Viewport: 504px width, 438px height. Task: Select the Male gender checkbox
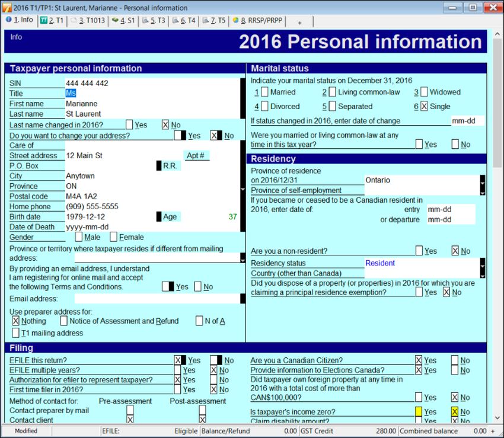point(78,237)
